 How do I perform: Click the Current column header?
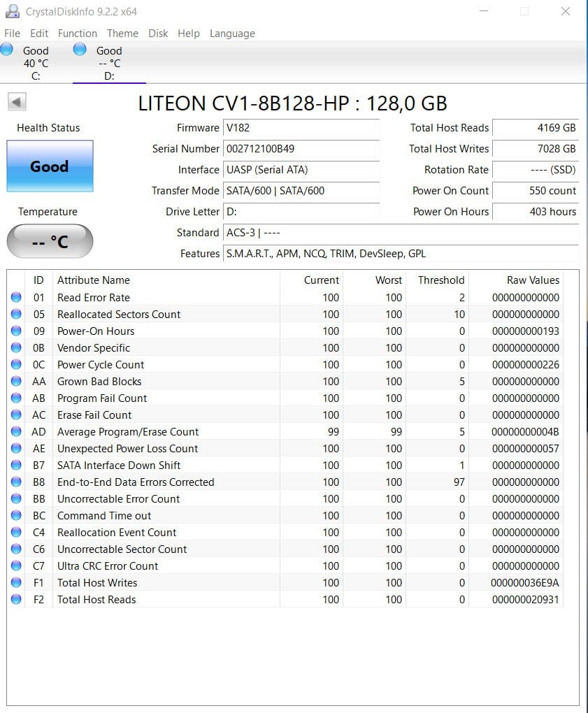coord(311,280)
